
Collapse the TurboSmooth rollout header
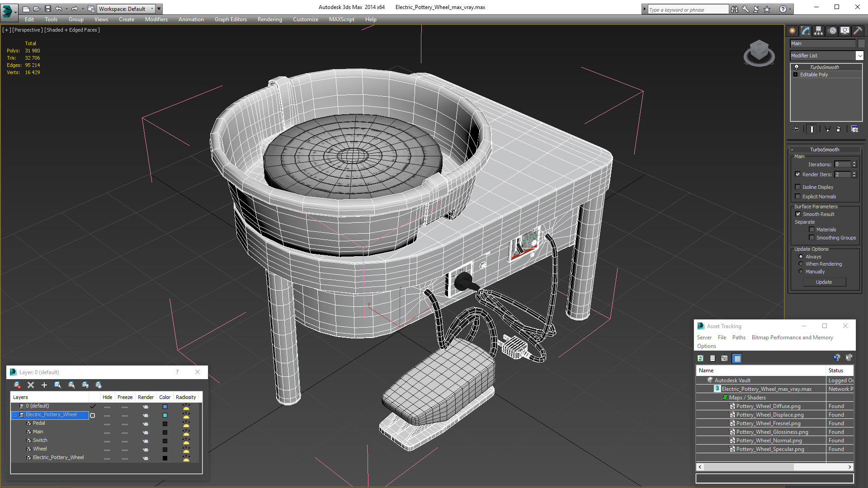coord(824,150)
